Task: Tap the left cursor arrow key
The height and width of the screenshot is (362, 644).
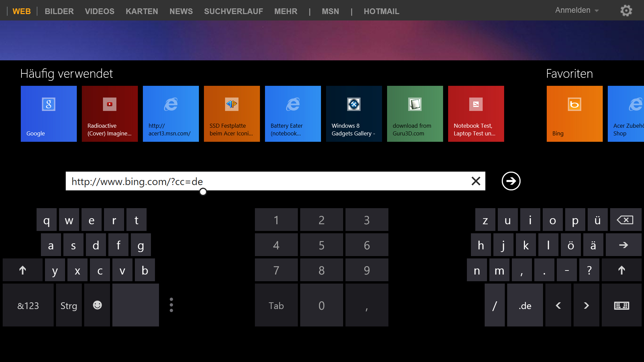Action: (x=558, y=305)
